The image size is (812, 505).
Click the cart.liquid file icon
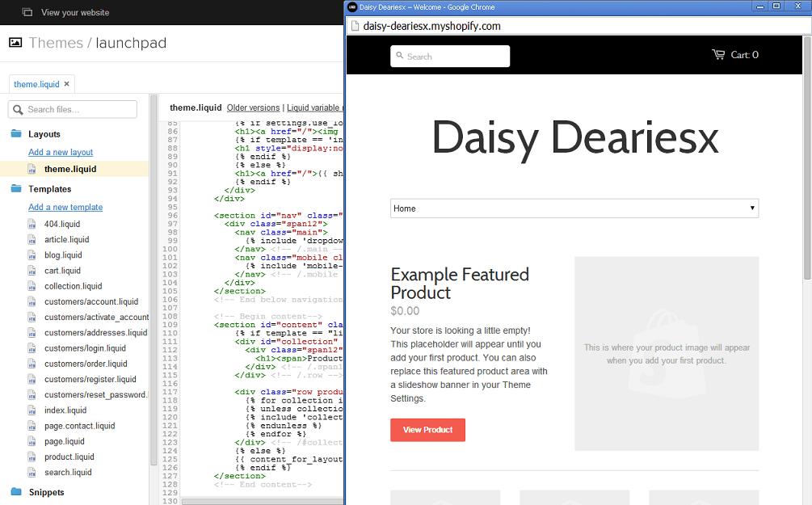coord(32,271)
